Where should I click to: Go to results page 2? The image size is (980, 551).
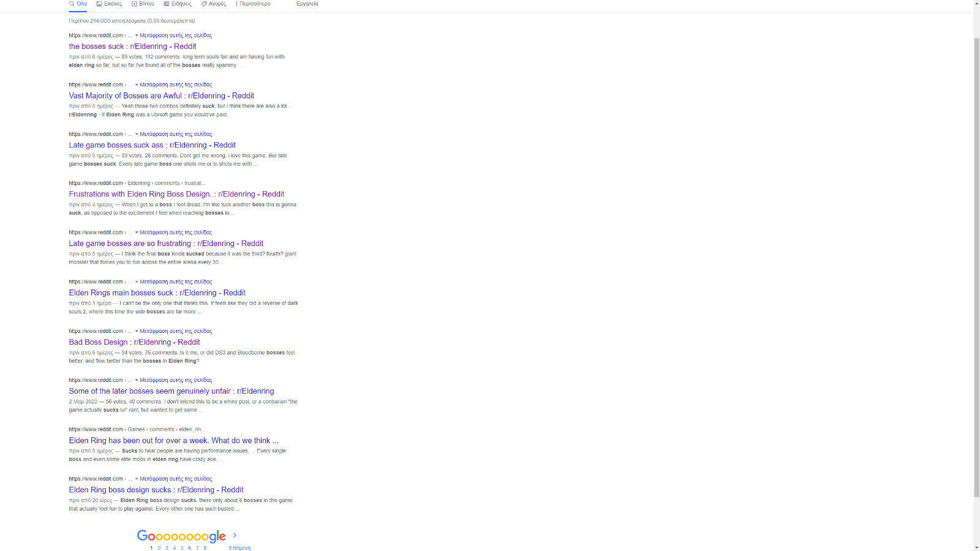[x=159, y=548]
